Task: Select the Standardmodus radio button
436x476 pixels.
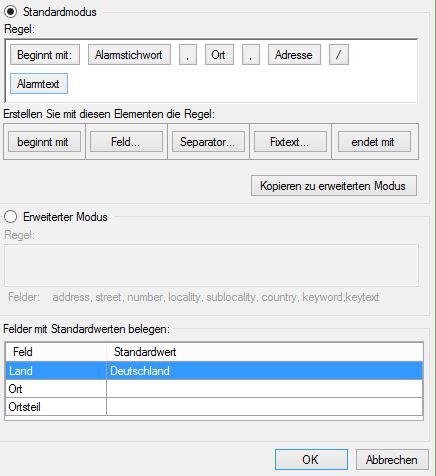Action: click(x=10, y=12)
